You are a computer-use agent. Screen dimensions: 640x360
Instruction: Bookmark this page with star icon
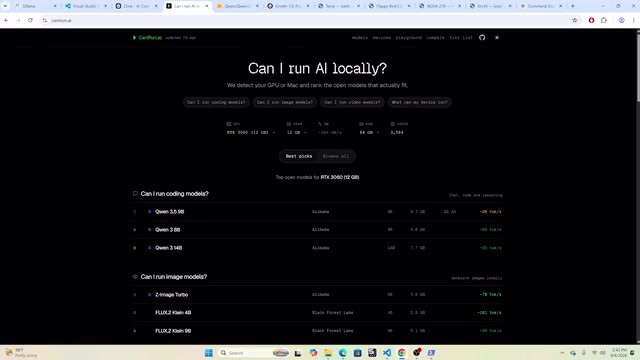575,20
